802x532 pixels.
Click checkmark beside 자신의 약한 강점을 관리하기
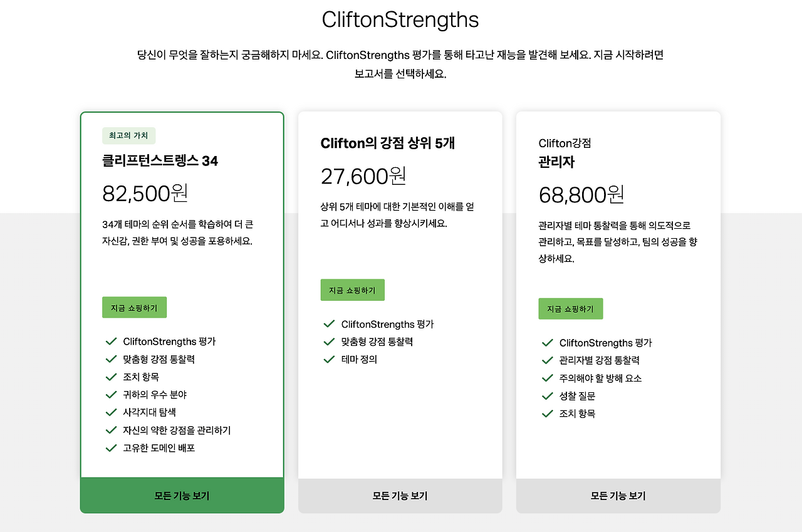pyautogui.click(x=112, y=430)
